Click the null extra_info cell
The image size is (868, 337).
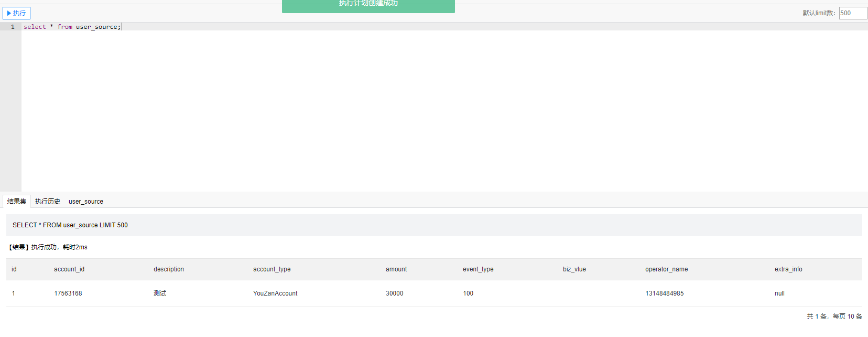[779, 293]
